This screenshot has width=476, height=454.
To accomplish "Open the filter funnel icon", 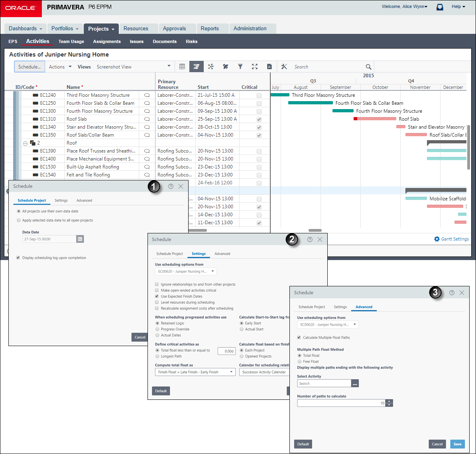I will point(240,67).
